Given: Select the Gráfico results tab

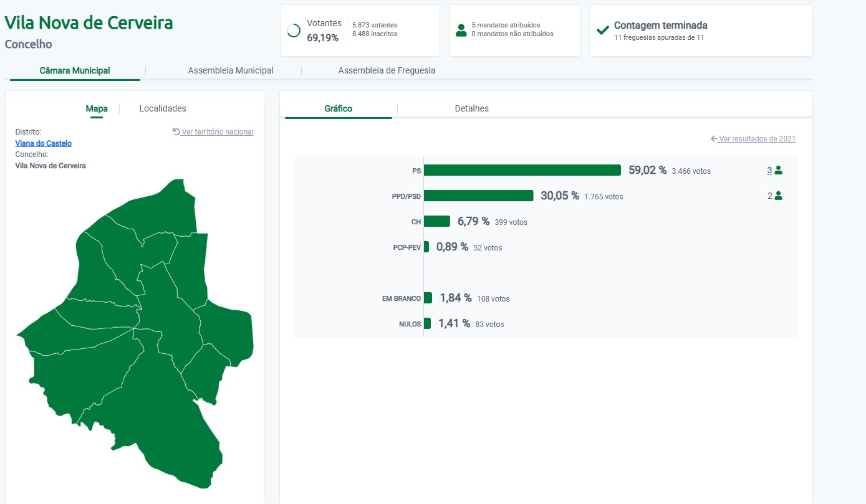Looking at the screenshot, I should pos(339,108).
